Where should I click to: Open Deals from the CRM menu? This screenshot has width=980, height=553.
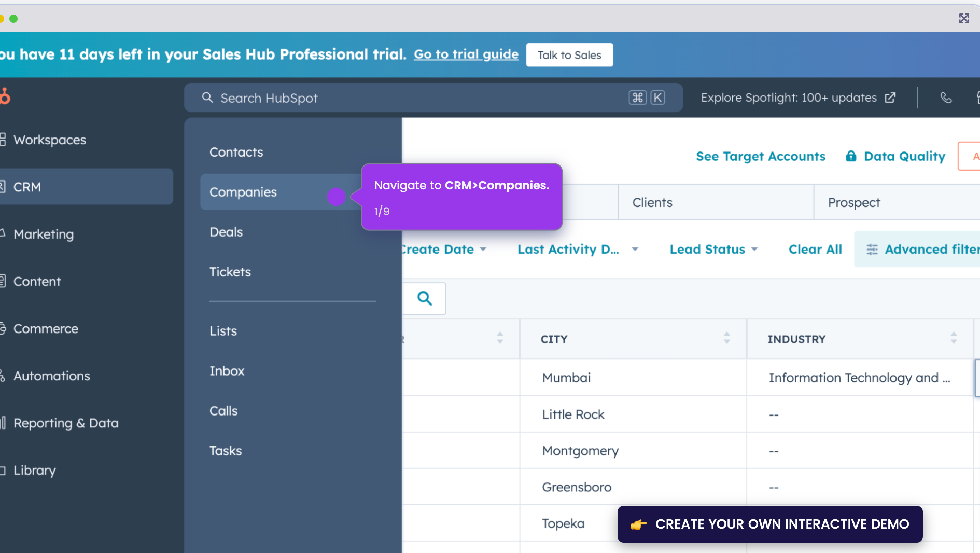click(x=226, y=232)
